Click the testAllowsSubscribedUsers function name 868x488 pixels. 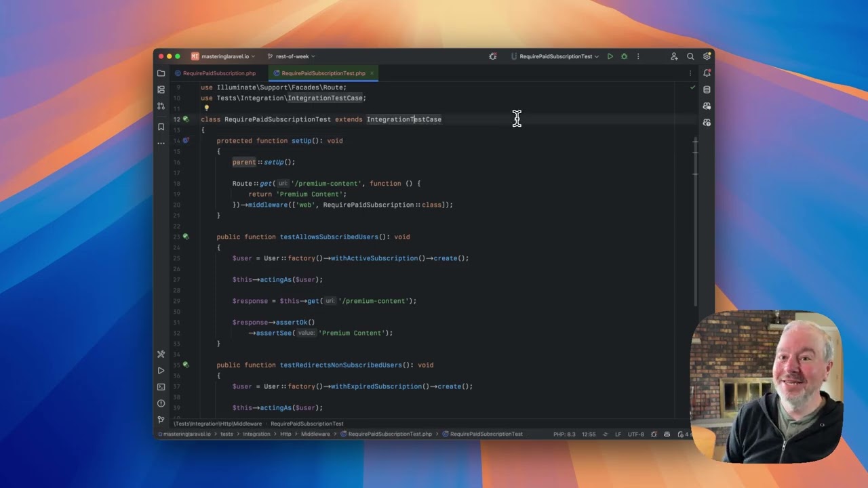(x=328, y=237)
